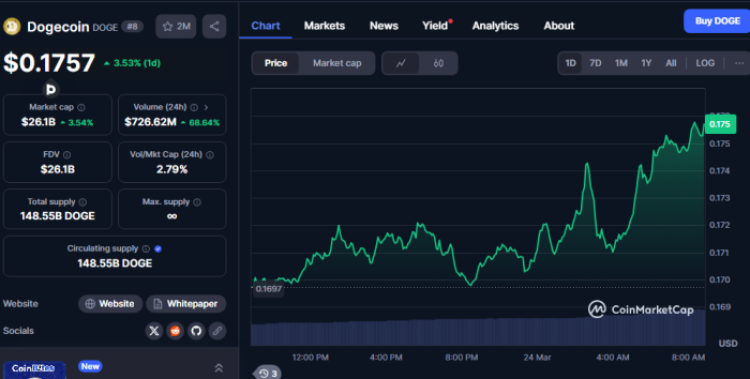This screenshot has height=379, width=750.
Task: Open Dogecoin's Reddit community icon
Action: coord(175,331)
